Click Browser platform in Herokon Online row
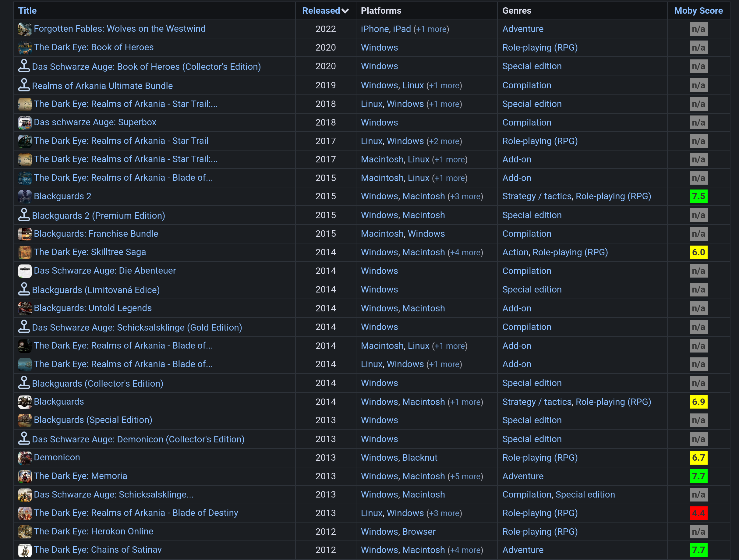Viewport: 739px width, 560px height. click(419, 532)
